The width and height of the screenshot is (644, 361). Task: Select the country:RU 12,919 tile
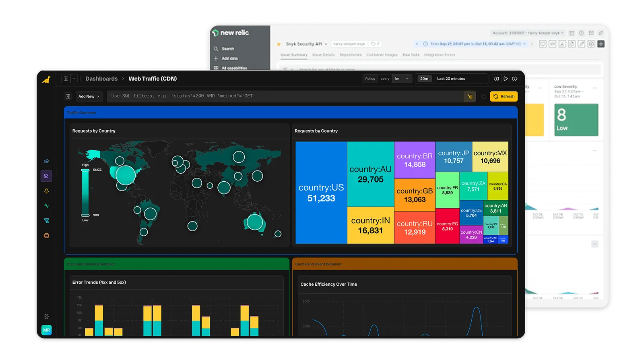(x=415, y=228)
